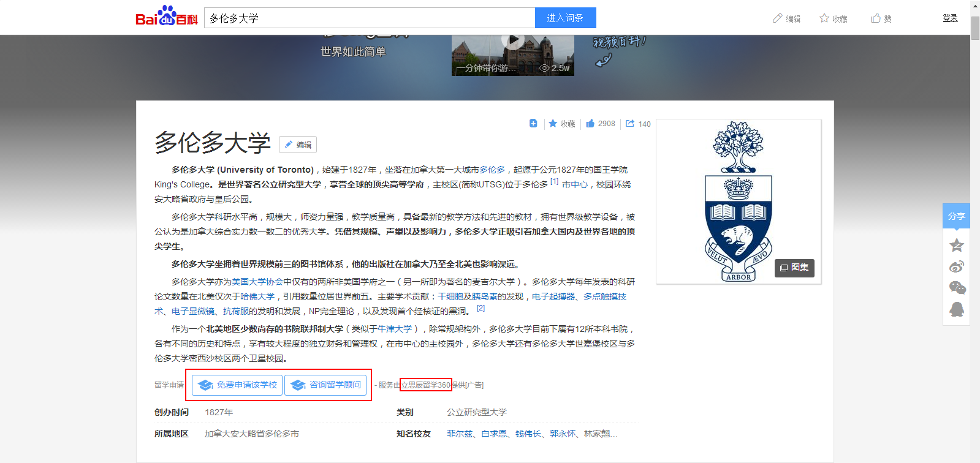Open the 电子显微镜 link

[193, 311]
